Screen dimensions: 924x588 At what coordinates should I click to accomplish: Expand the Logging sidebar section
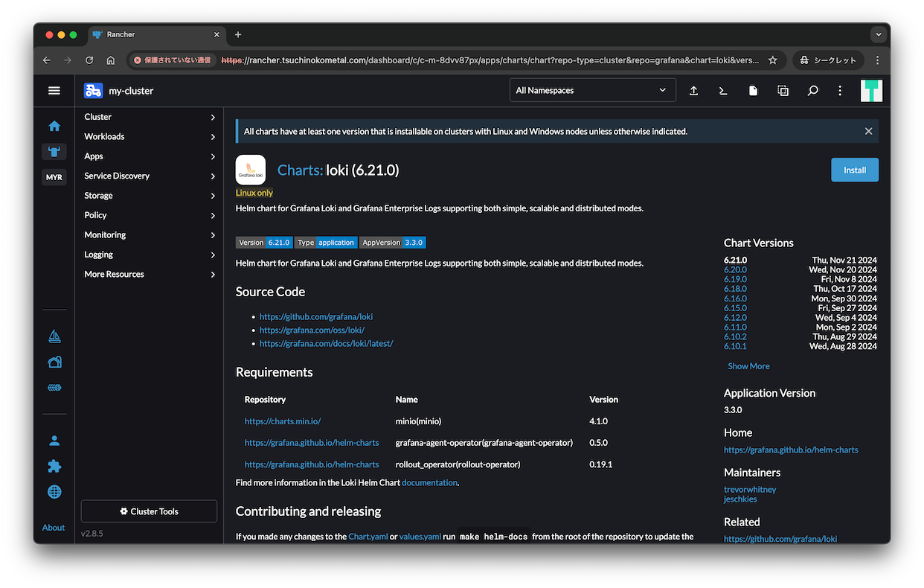click(x=149, y=255)
